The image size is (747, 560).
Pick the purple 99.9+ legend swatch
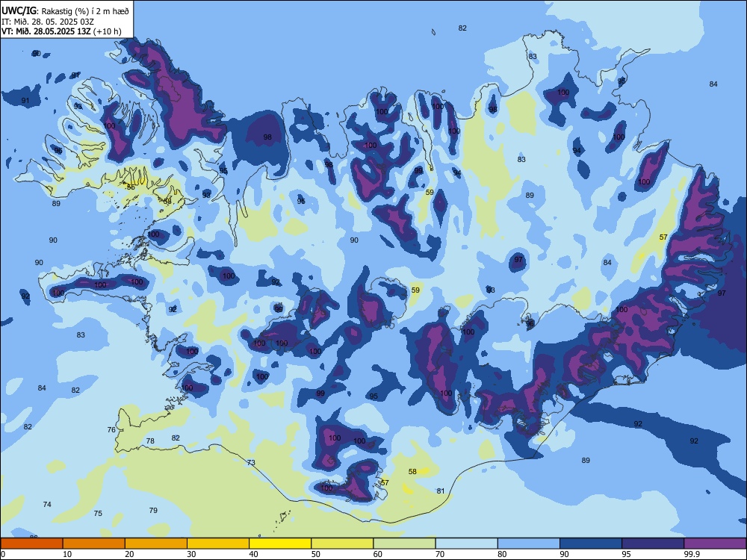[715, 544]
